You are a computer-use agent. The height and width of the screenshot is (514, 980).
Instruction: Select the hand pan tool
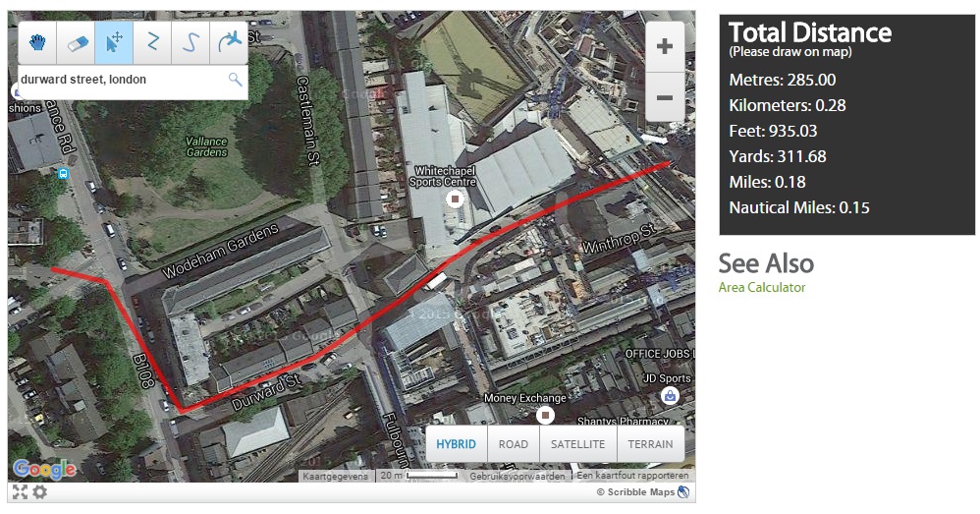(x=37, y=42)
